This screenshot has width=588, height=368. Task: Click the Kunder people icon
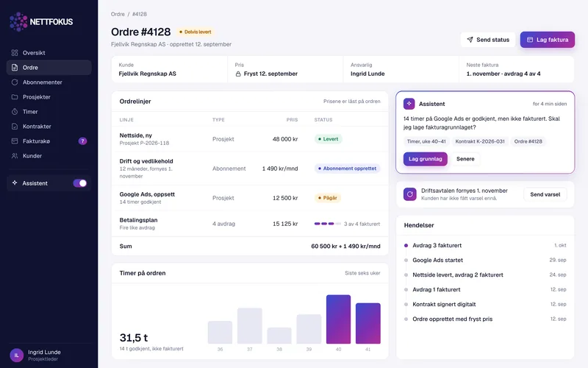coord(15,156)
